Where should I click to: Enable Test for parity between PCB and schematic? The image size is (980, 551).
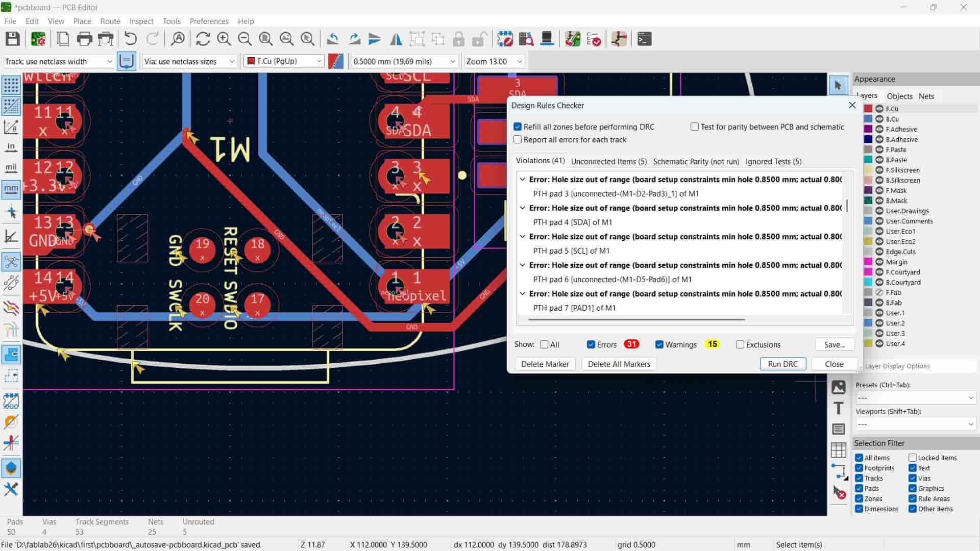[x=695, y=127]
